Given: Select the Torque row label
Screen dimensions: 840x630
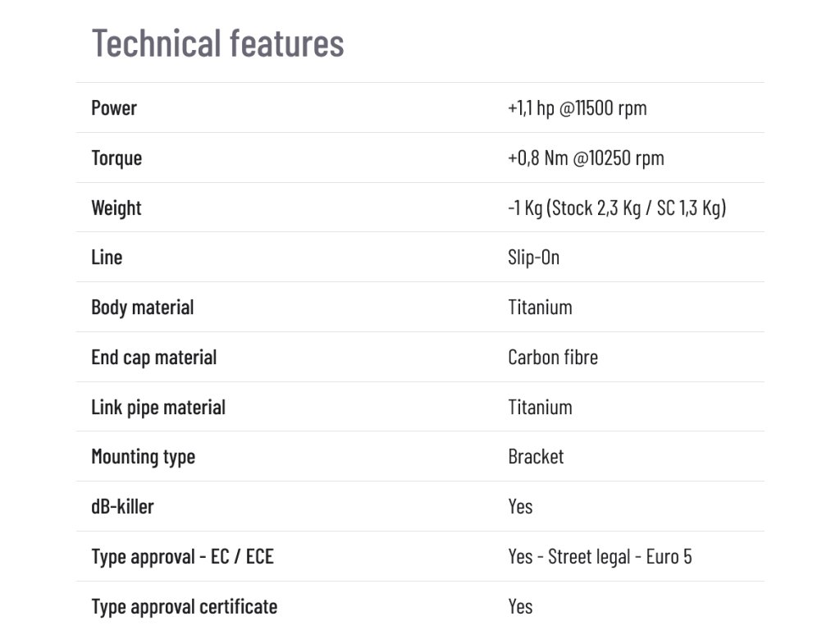Looking at the screenshot, I should click(x=116, y=158).
